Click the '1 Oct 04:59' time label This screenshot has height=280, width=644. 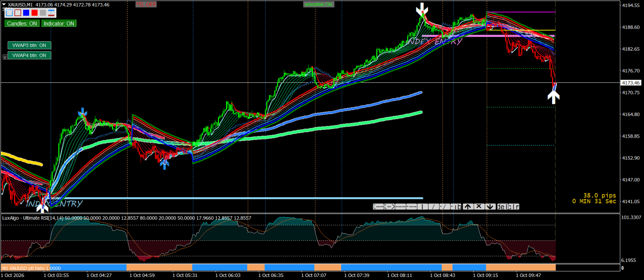tap(142, 275)
